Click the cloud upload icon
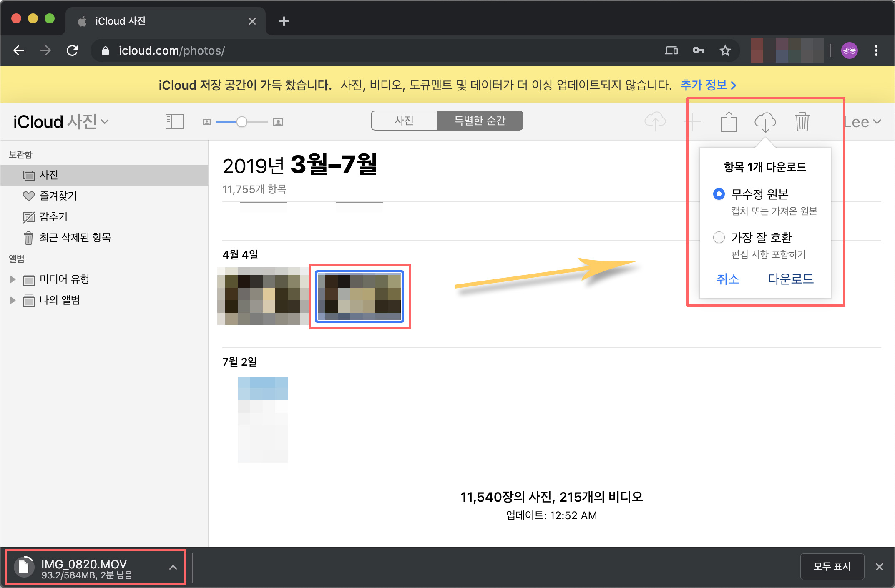 click(655, 122)
